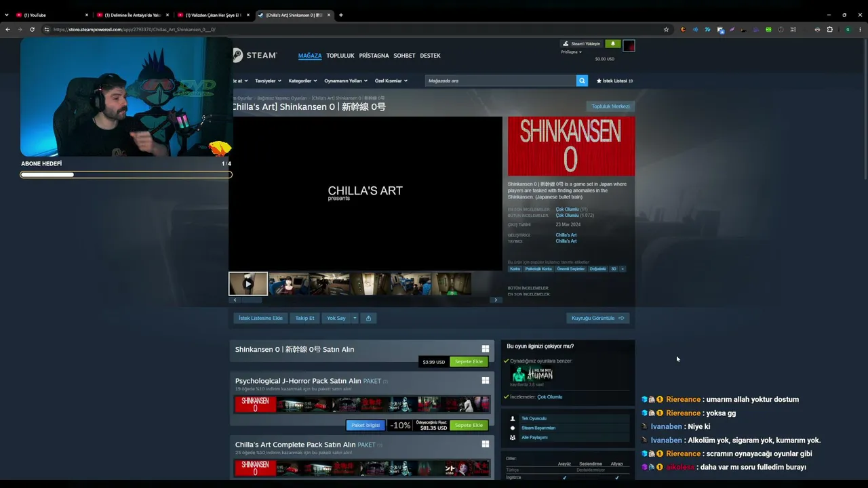Switch to the Delimine İle Antalya'da YouTube tab
Image resolution: width=868 pixels, height=488 pixels.
click(x=132, y=15)
